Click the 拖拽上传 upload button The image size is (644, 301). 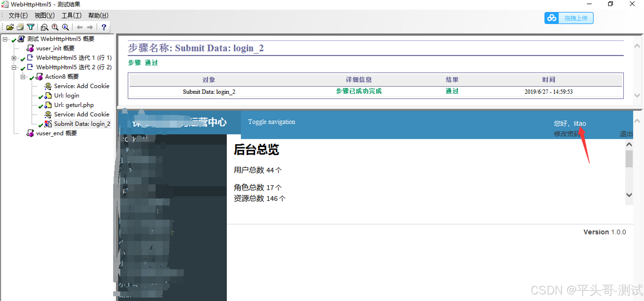click(x=569, y=18)
